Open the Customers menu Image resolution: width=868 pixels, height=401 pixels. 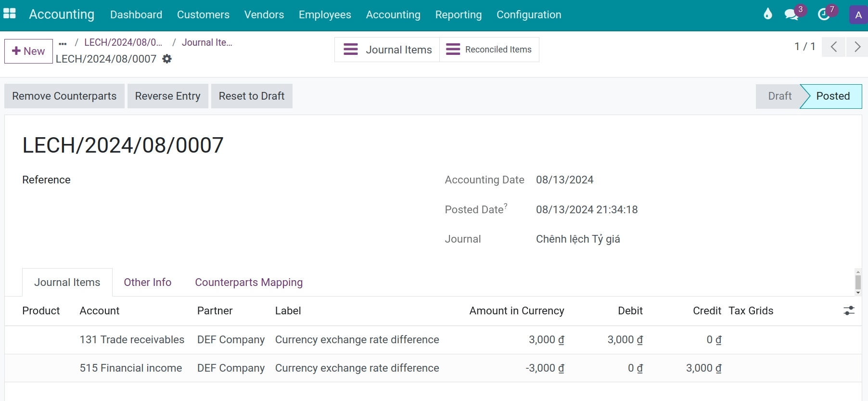click(x=203, y=15)
